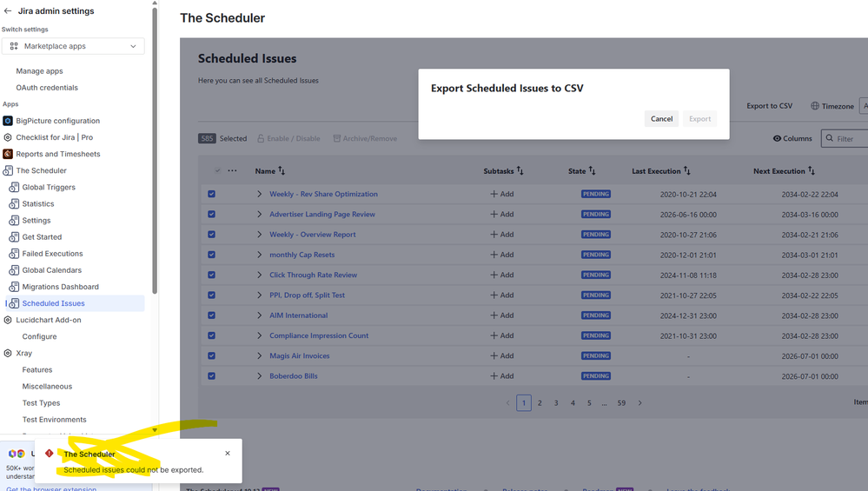Click Archive/Remove bulk action
This screenshot has width=868, height=491.
pos(365,138)
